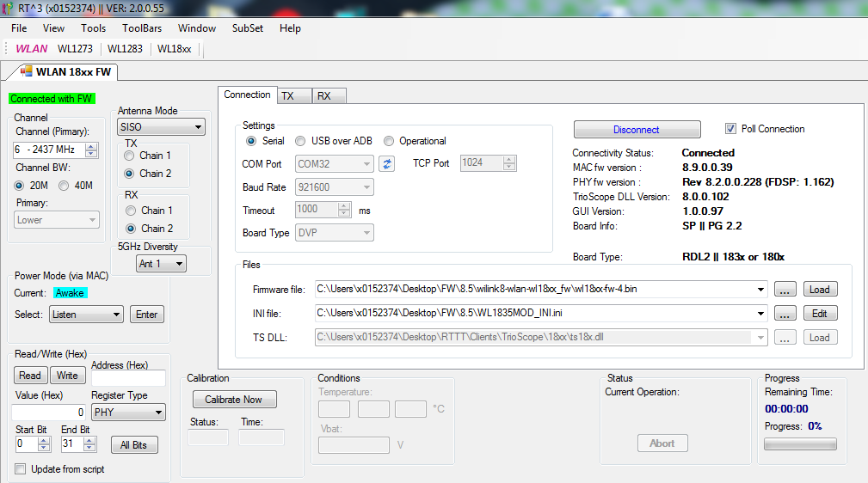The image size is (868, 483).
Task: Open the SubSet menu
Action: (247, 28)
